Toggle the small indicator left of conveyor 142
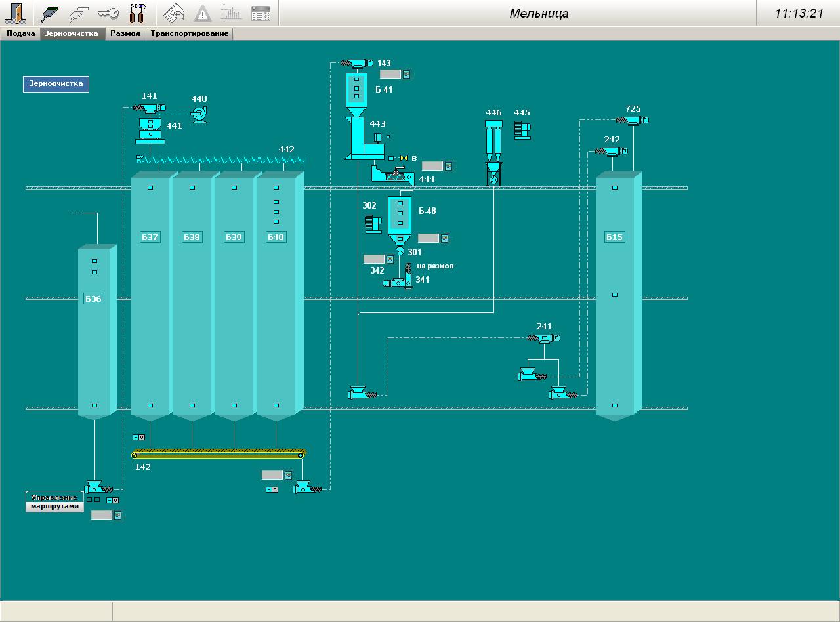 pyautogui.click(x=138, y=437)
